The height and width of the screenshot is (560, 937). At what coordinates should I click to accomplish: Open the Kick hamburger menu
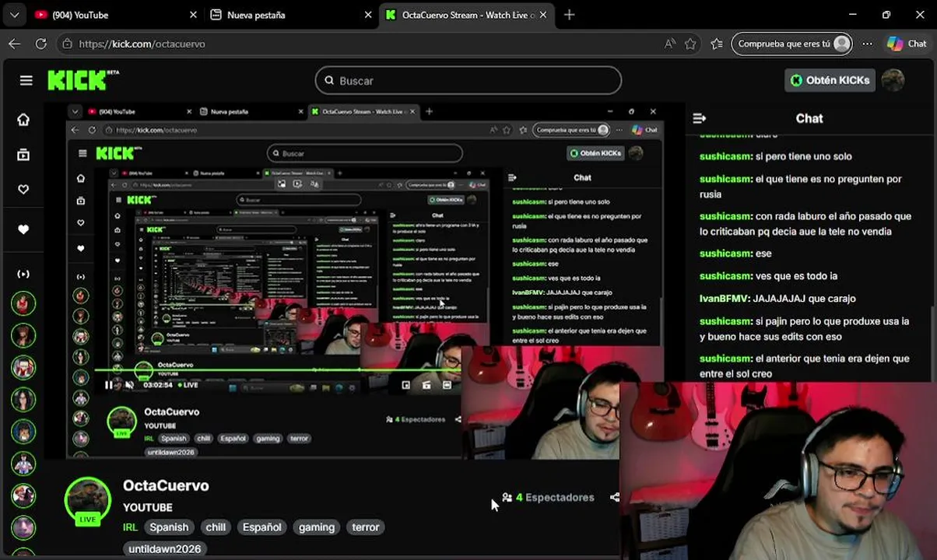pos(26,80)
